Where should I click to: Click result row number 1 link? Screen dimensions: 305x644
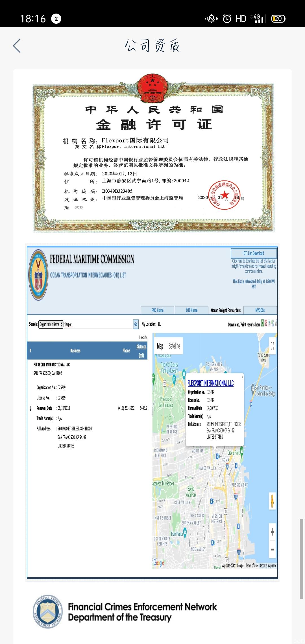point(30,408)
